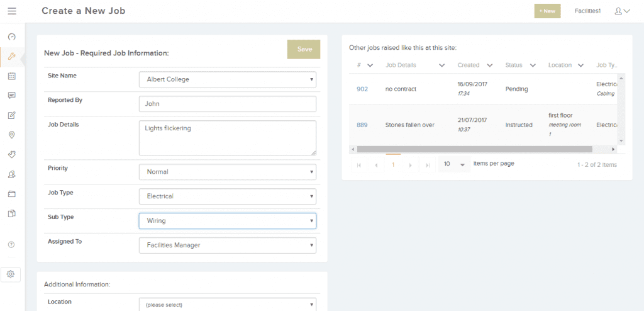644x311 pixels.
Task: Expand the Assigned To dropdown
Action: (227, 245)
